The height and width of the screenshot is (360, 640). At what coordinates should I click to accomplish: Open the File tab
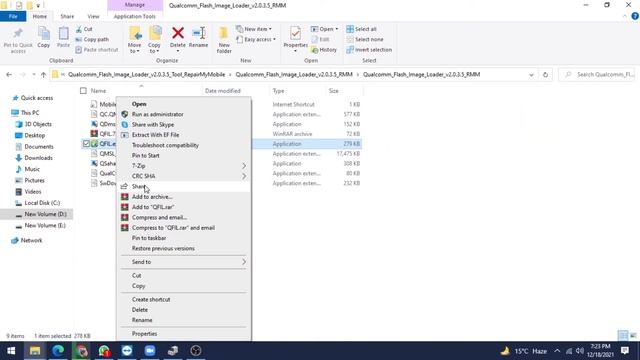pyautogui.click(x=13, y=16)
